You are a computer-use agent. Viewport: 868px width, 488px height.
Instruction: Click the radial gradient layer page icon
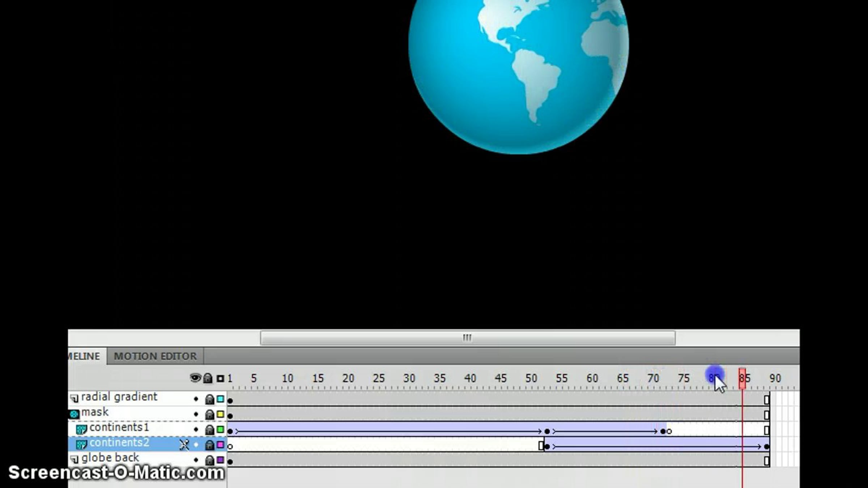75,398
